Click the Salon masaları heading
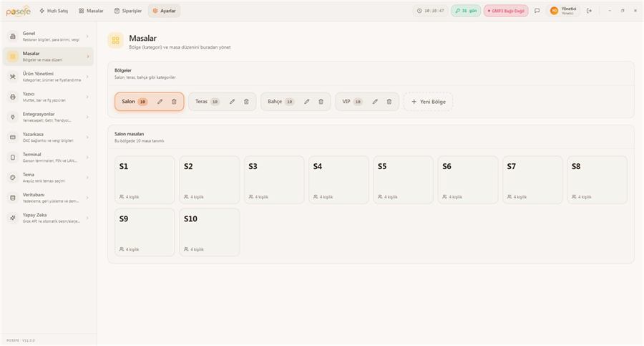This screenshot has width=644, height=346. coord(129,134)
